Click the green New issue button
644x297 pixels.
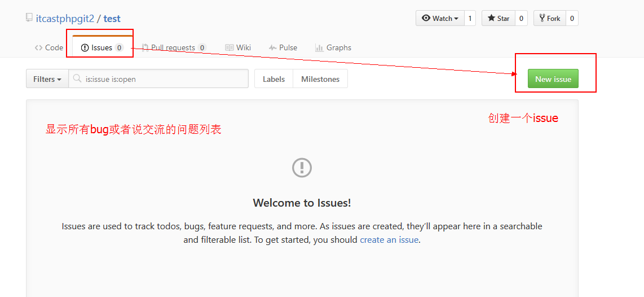[553, 78]
